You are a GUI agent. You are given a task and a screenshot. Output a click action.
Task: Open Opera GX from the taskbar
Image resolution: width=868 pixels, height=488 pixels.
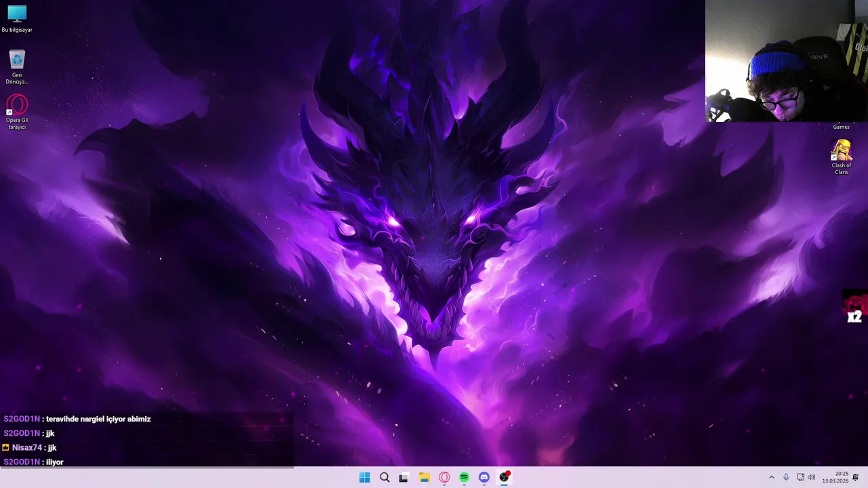444,477
